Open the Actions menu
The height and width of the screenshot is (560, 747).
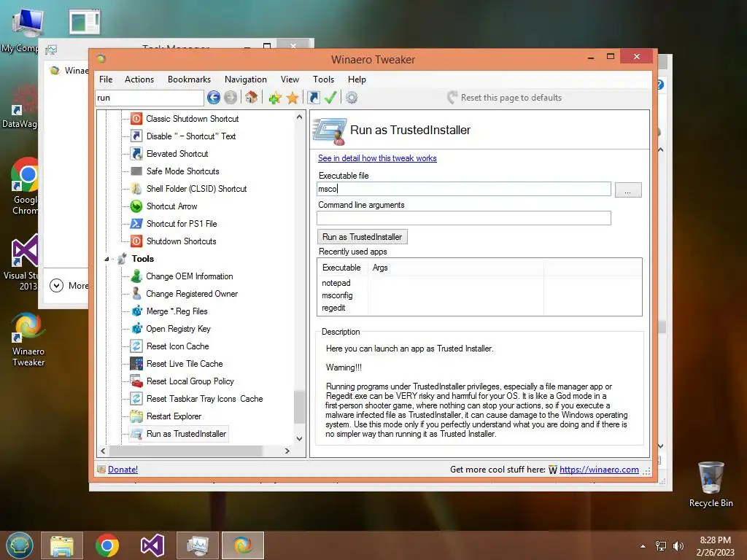(139, 79)
